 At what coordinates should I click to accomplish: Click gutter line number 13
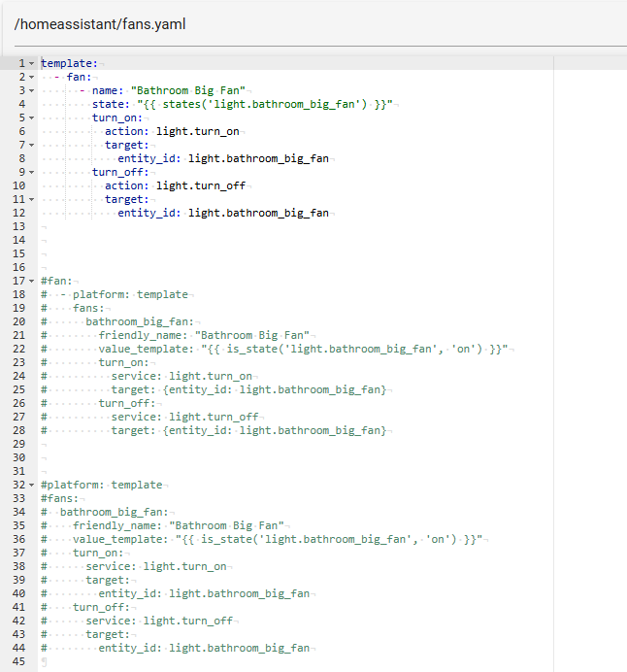pyautogui.click(x=18, y=226)
